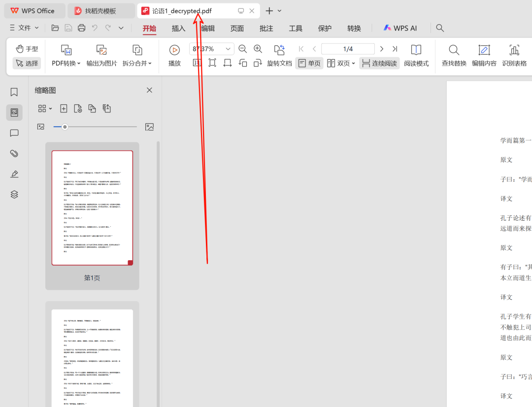The height and width of the screenshot is (407, 532).
Task: Switch to the 插入 tab
Action: pos(178,29)
